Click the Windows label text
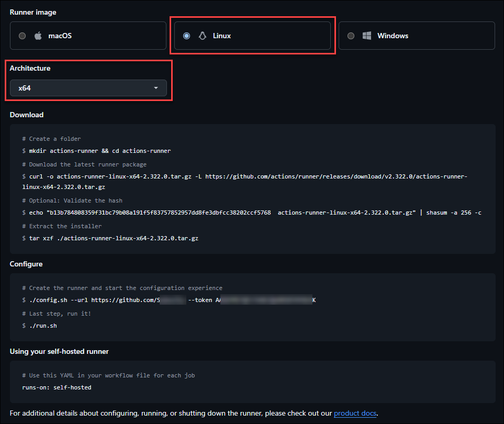The height and width of the screenshot is (424, 504). (x=393, y=36)
